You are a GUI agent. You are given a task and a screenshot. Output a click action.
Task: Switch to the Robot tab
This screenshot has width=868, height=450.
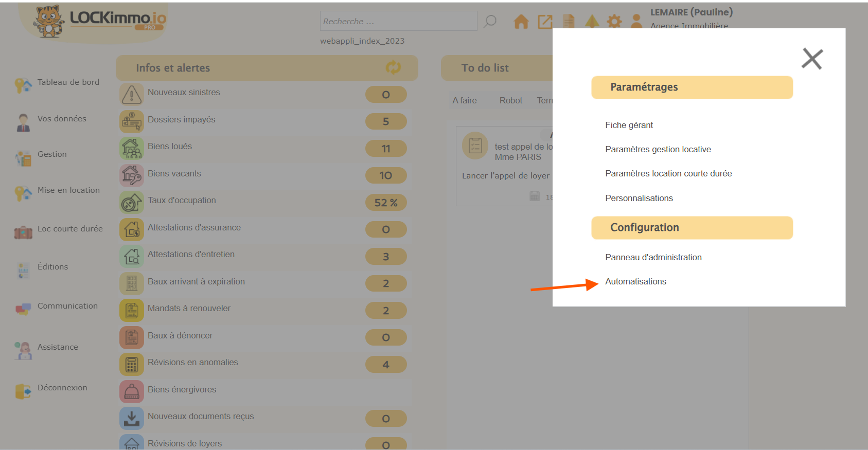[x=510, y=100]
